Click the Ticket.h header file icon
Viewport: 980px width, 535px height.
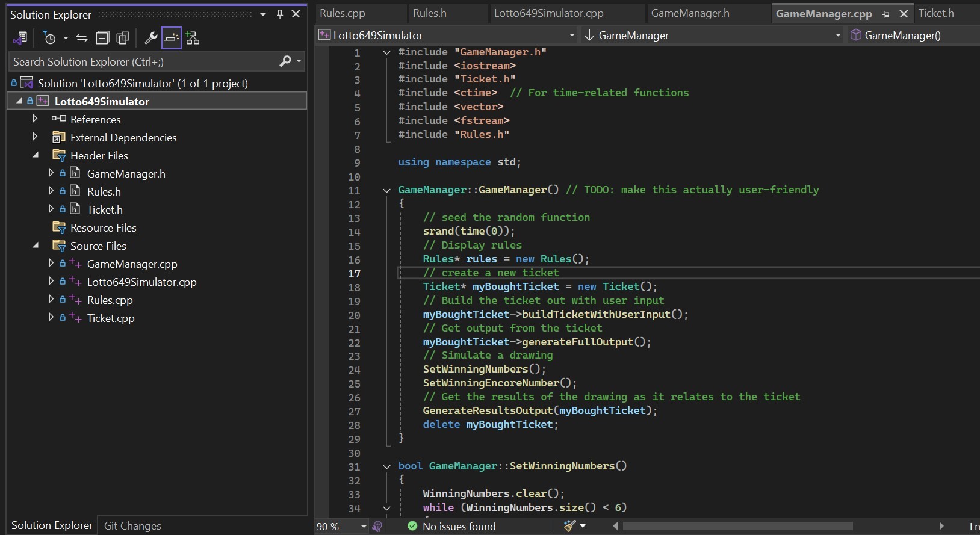(75, 209)
